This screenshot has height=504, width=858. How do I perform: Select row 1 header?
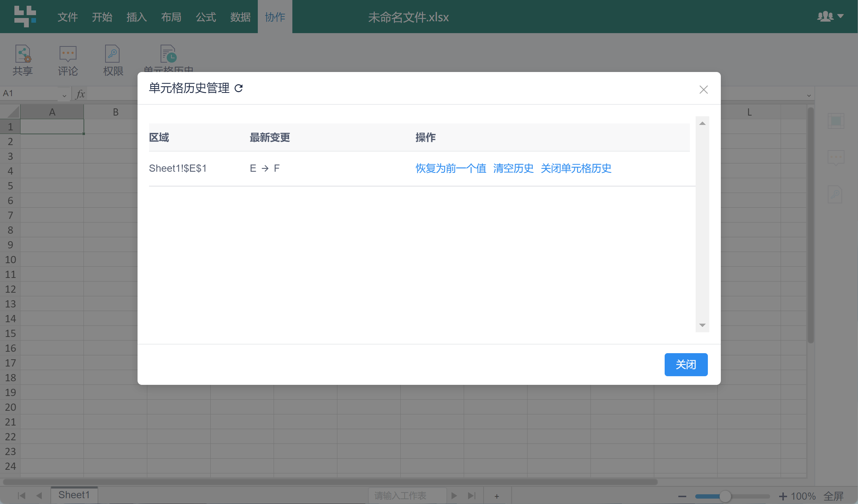coord(10,127)
